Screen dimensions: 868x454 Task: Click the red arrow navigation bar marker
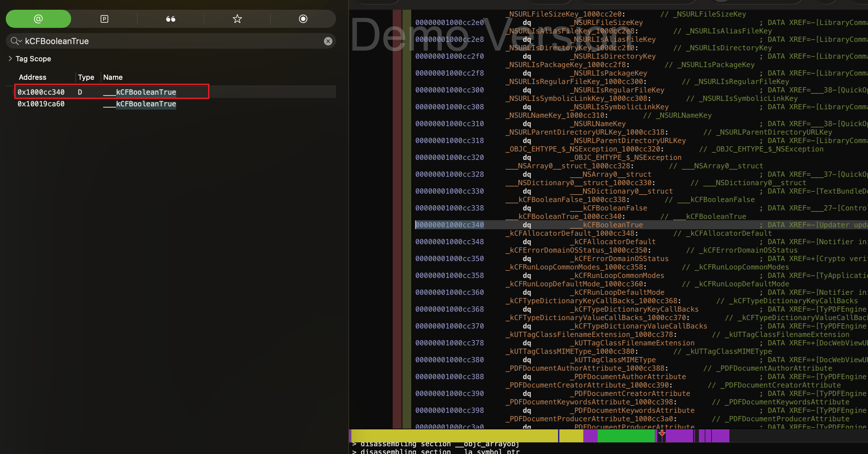click(662, 433)
